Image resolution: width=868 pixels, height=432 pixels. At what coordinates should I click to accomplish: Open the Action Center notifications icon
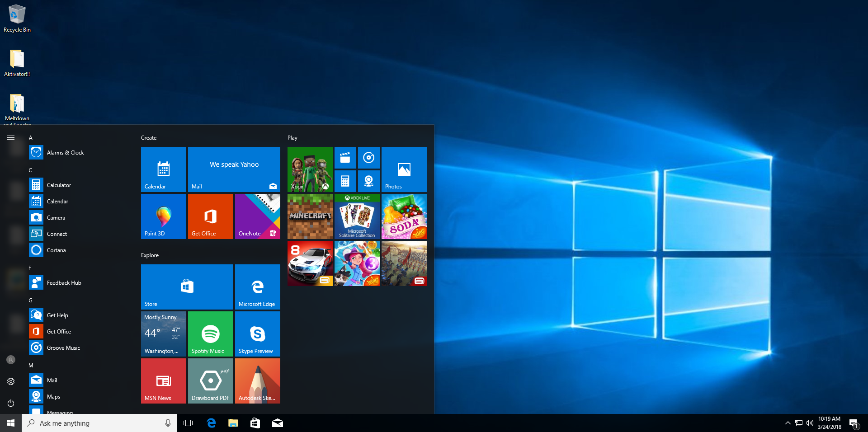854,423
